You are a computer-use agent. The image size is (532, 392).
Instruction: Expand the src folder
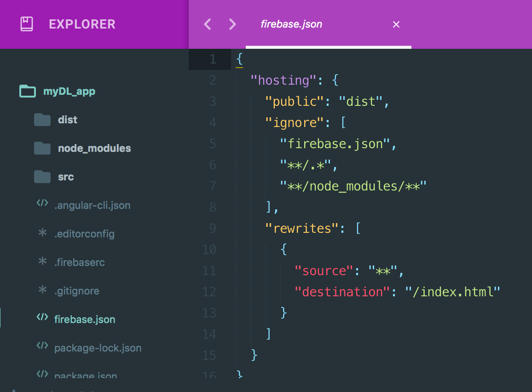(66, 177)
